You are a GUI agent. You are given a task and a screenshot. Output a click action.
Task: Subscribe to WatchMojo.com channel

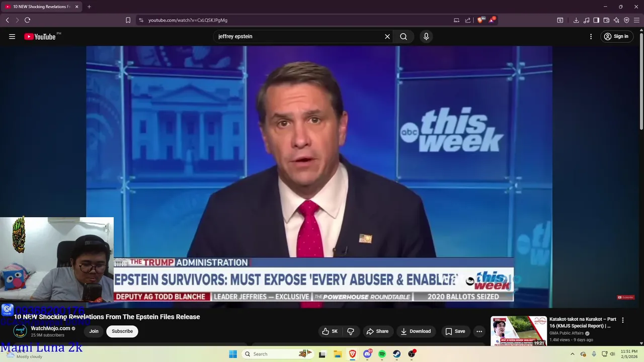[x=122, y=331]
